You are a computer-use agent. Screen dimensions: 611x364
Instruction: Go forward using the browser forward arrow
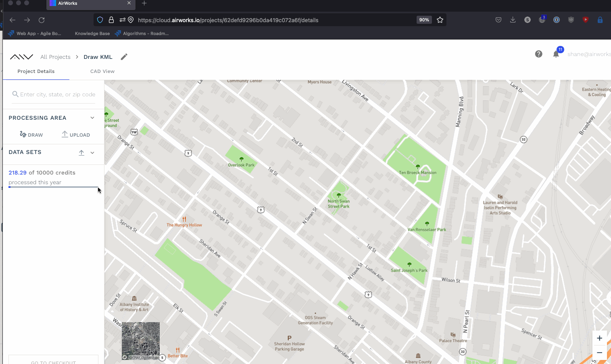[x=27, y=20]
